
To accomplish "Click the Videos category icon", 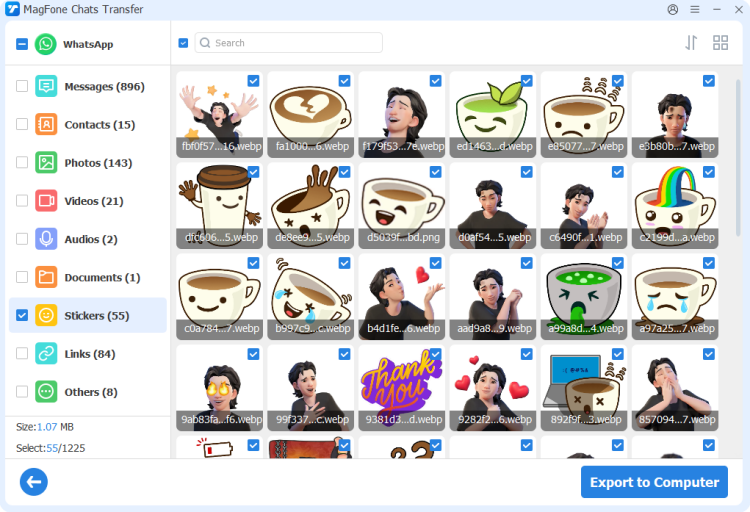I will pyautogui.click(x=46, y=200).
